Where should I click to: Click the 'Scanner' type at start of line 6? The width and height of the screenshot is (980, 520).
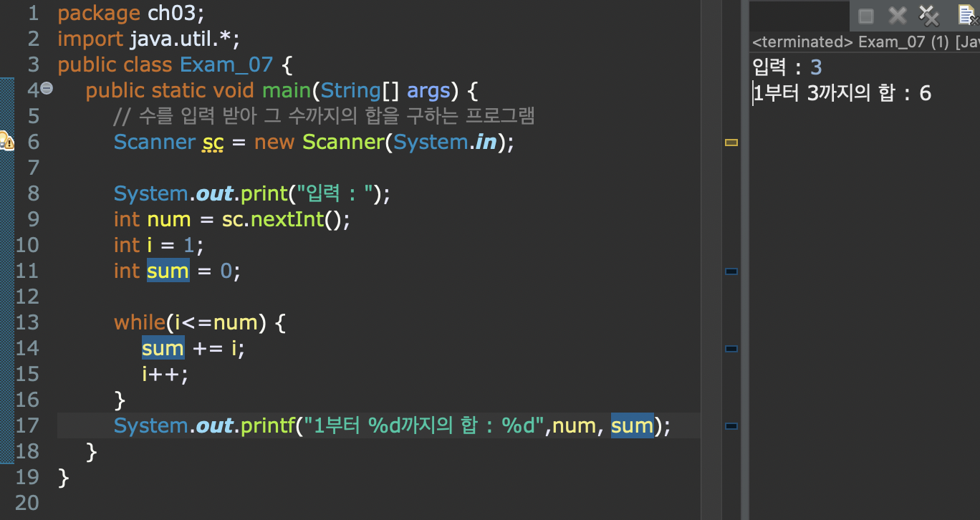154,142
